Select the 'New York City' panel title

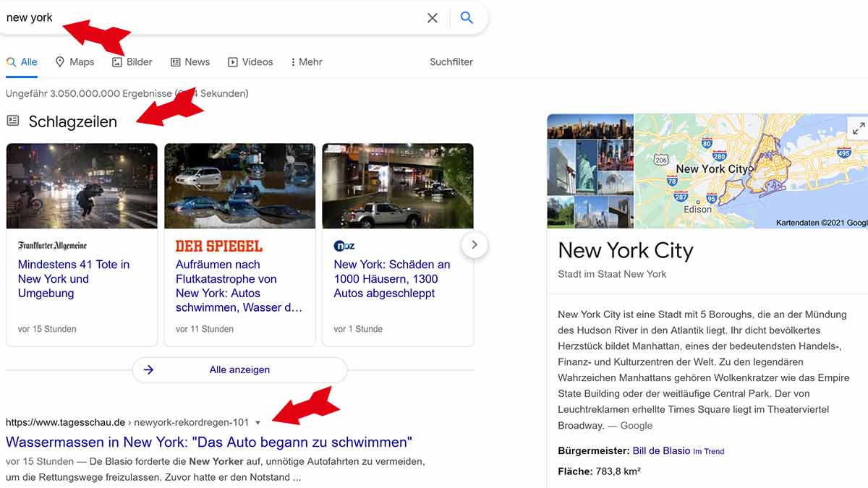[x=626, y=251]
